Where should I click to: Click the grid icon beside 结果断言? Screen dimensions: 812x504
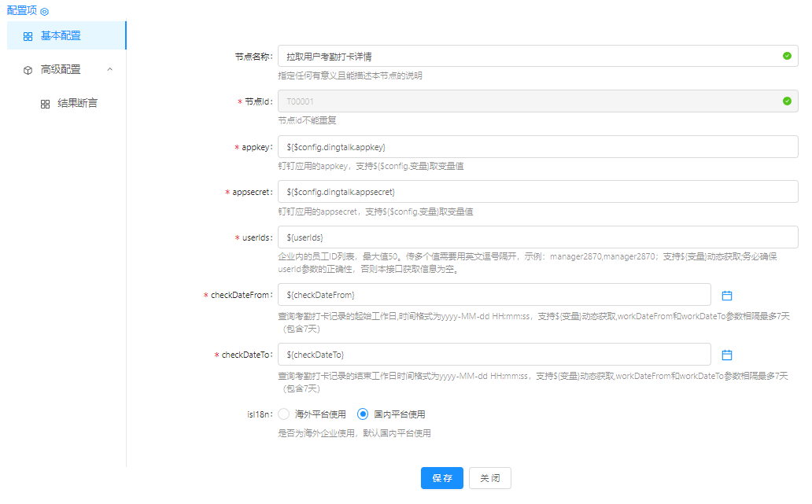(x=45, y=104)
